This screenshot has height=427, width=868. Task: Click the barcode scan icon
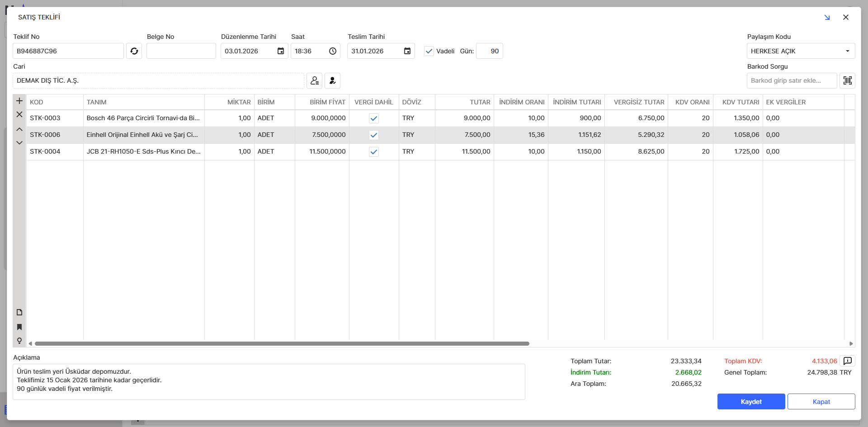847,80
